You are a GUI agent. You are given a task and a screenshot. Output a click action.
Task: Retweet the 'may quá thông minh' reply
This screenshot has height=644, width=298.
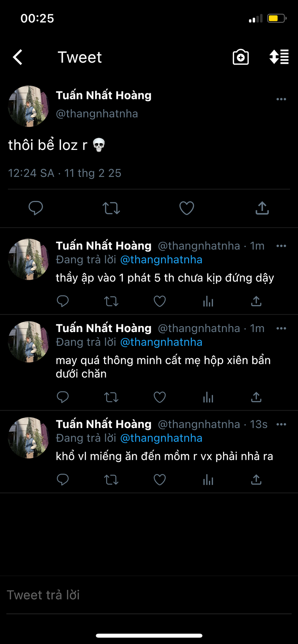pos(111,397)
